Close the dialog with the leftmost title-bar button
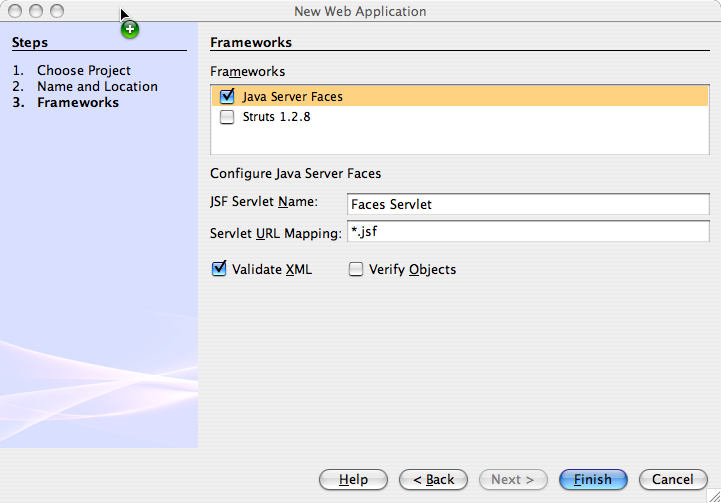721x503 pixels. 16,11
